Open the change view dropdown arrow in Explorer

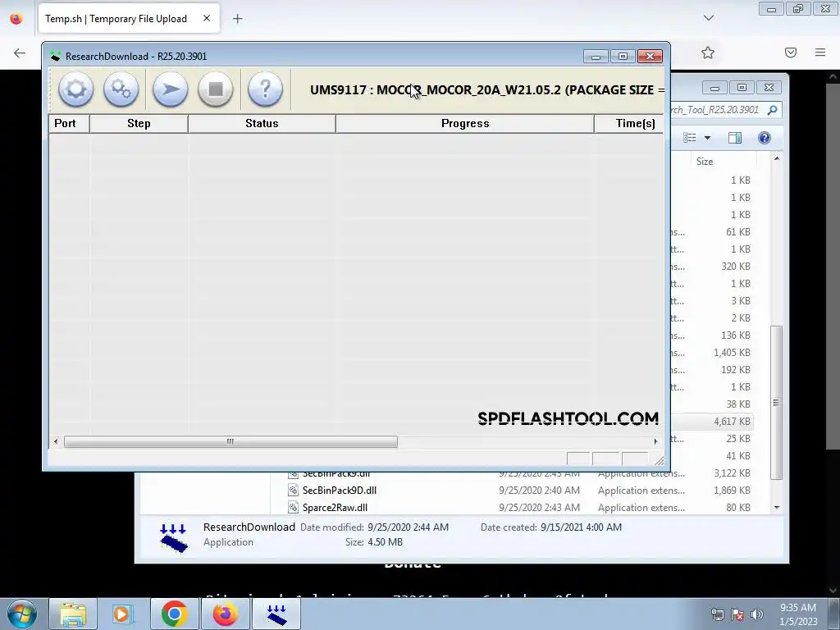tap(707, 138)
